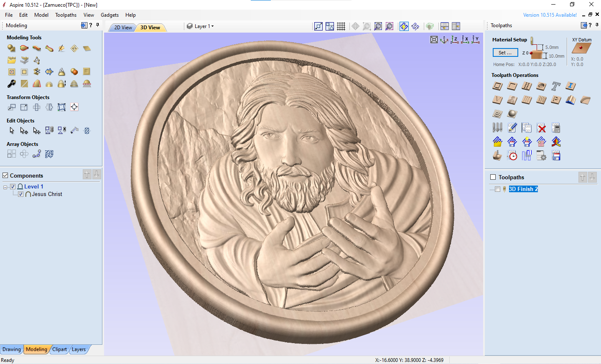This screenshot has height=364, width=601.
Task: Click the Save Toolpath disk icon
Action: click(x=556, y=156)
